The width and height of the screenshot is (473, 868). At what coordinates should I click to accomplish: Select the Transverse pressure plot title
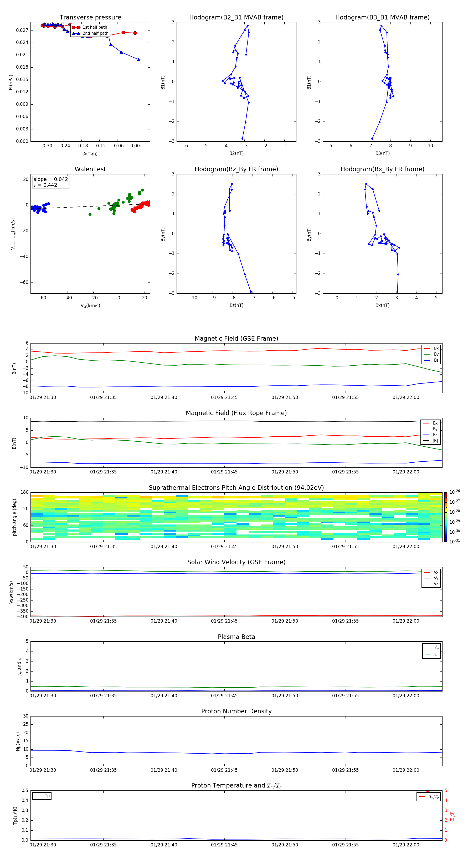(90, 18)
